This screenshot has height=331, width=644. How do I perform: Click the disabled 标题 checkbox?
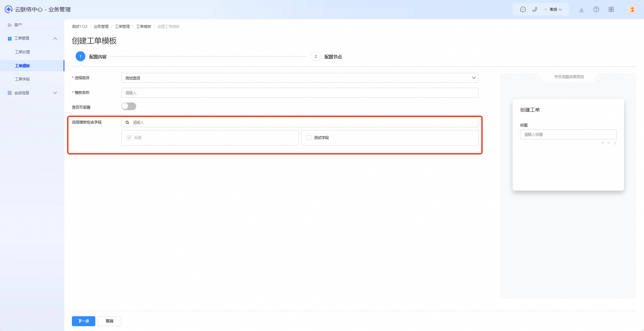coord(129,138)
